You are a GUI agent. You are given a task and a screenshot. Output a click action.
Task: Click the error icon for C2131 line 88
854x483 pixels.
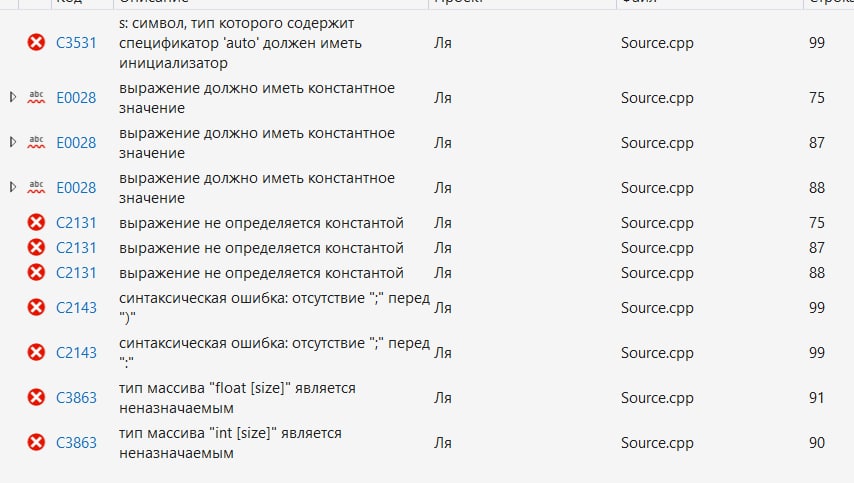coord(37,272)
